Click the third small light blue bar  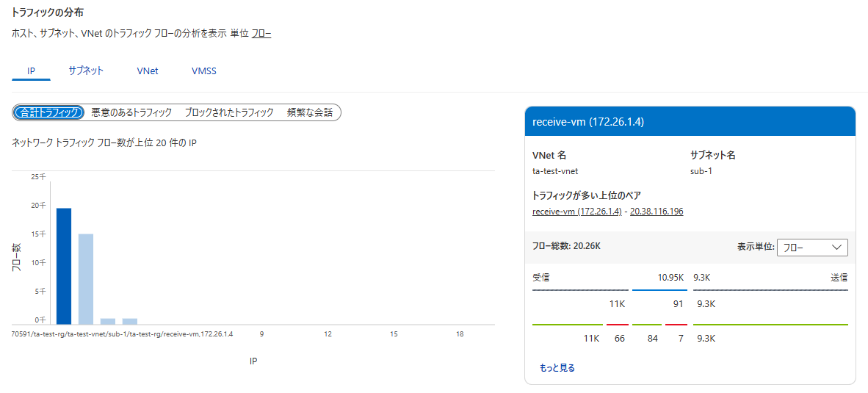[x=107, y=321]
